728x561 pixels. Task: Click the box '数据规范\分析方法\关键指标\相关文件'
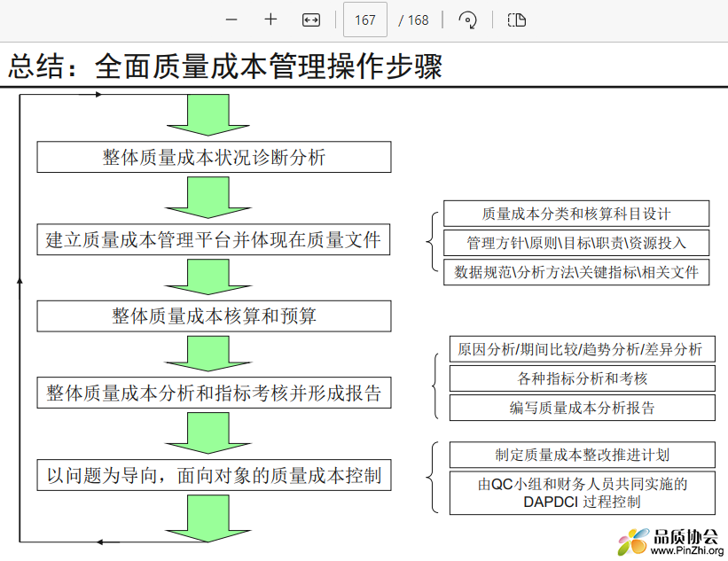point(576,272)
